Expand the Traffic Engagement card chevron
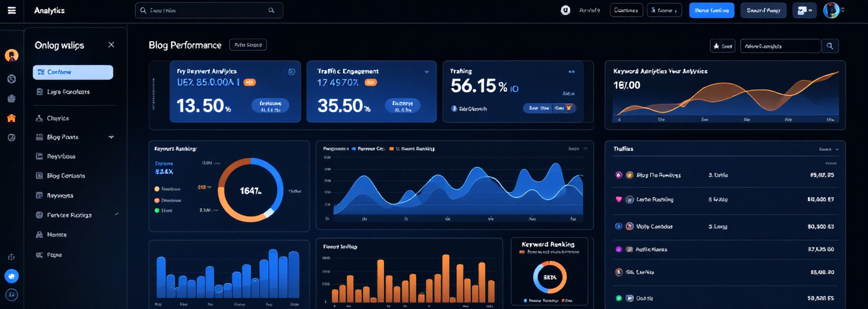This screenshot has width=868, height=309. coord(427,72)
